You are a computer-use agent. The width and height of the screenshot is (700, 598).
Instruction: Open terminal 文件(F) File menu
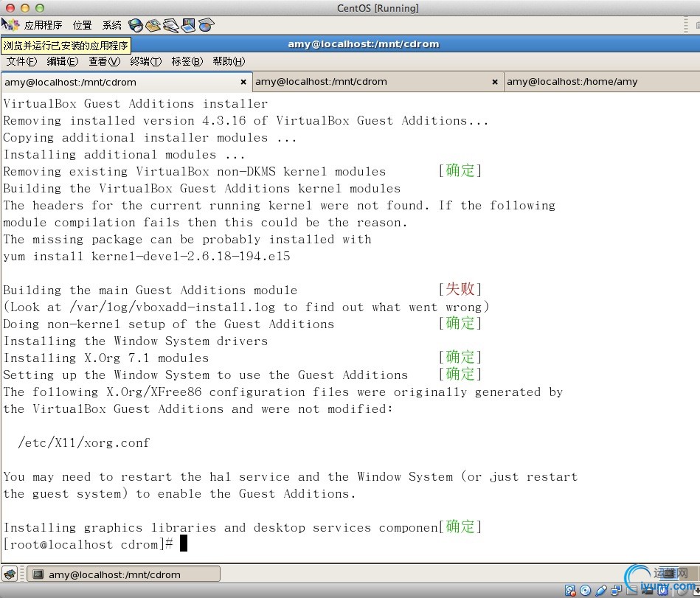(x=21, y=61)
